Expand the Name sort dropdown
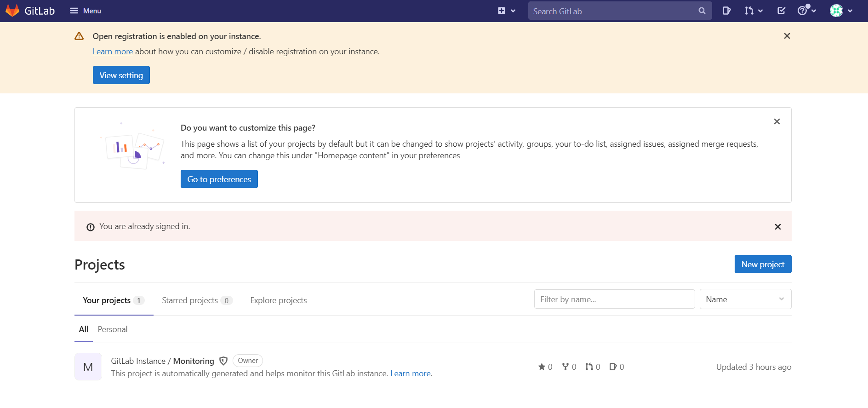Screen dimensions: 868x408 [x=745, y=299]
